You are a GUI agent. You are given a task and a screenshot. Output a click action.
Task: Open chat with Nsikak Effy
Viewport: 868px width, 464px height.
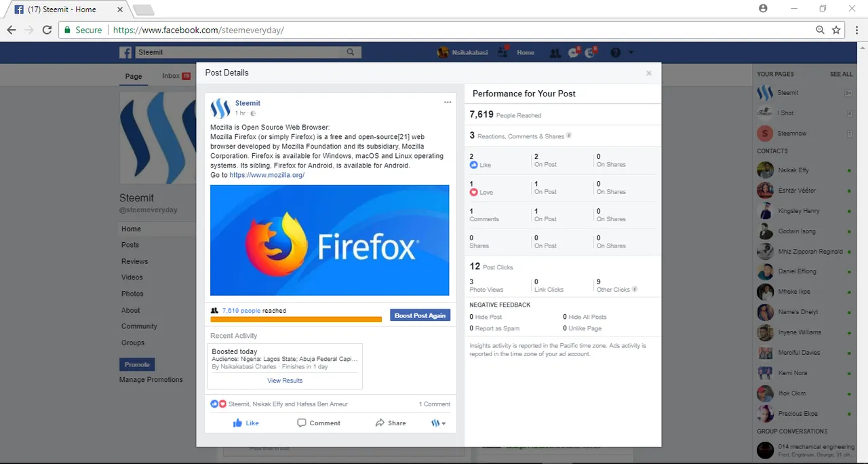pos(804,170)
